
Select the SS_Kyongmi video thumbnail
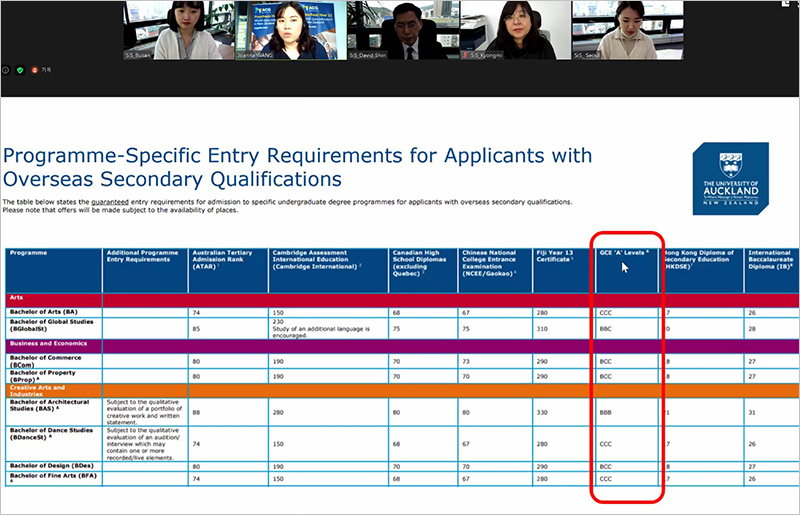click(x=515, y=30)
